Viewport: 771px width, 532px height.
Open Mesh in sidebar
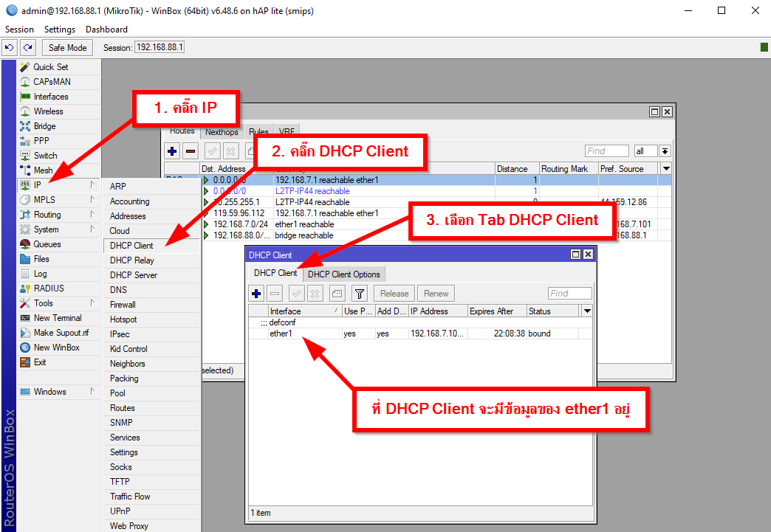click(58, 170)
